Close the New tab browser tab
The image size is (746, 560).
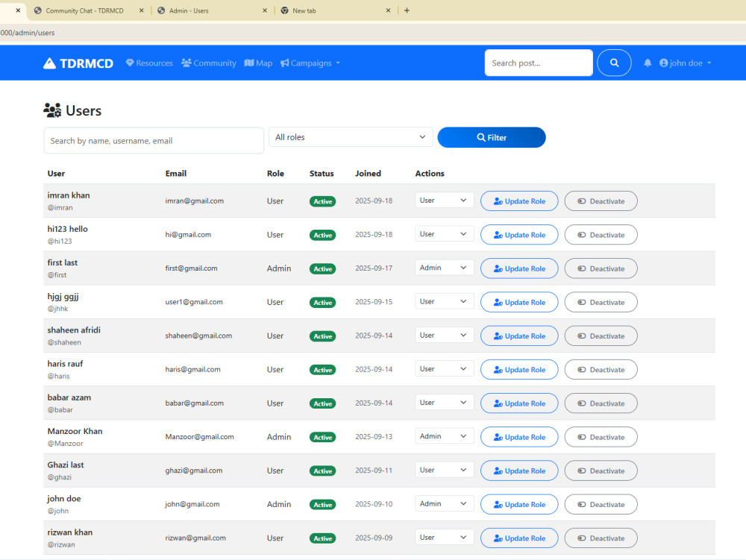pos(388,10)
